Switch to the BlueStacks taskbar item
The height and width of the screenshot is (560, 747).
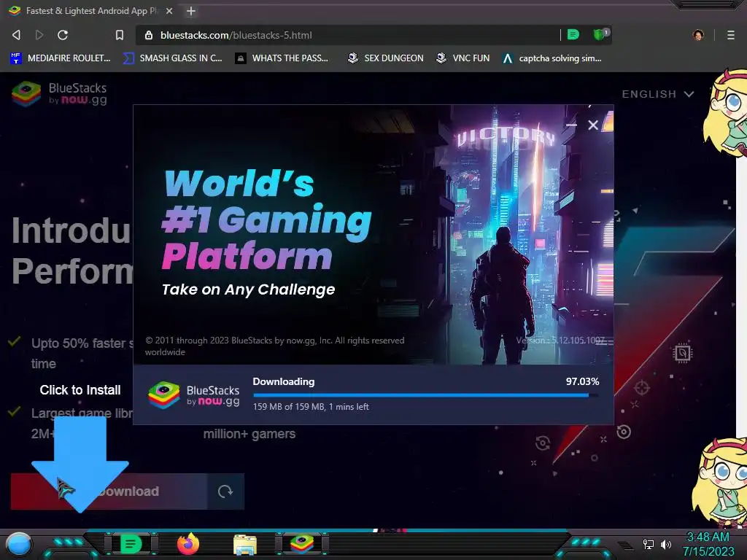pyautogui.click(x=302, y=543)
